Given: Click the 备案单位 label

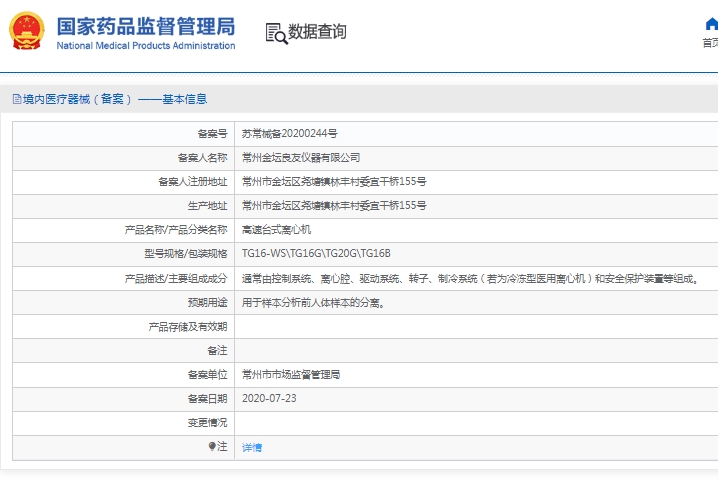Looking at the screenshot, I should (207, 375).
